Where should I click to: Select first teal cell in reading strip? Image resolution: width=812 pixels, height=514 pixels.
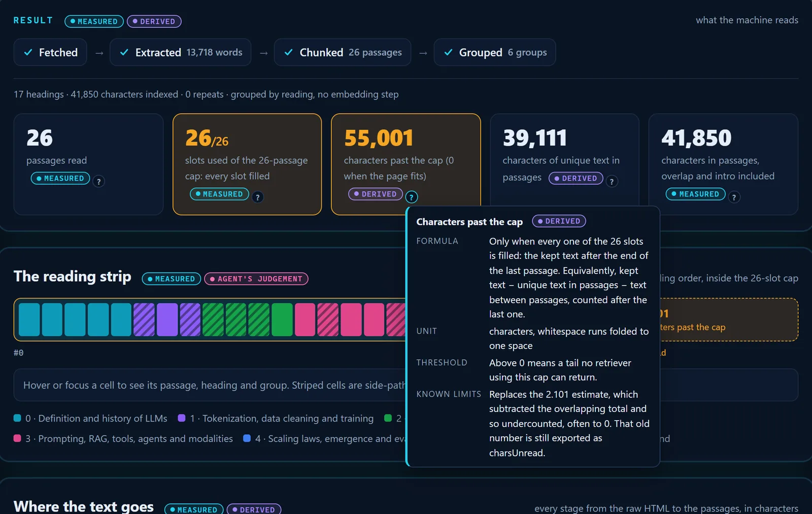[29, 320]
